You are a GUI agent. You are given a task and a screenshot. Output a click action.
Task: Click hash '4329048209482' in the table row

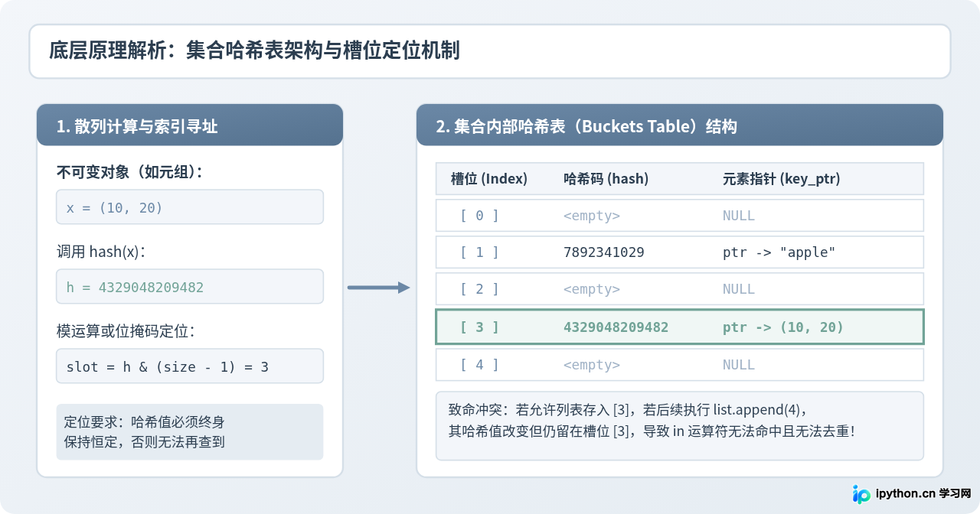click(x=616, y=327)
